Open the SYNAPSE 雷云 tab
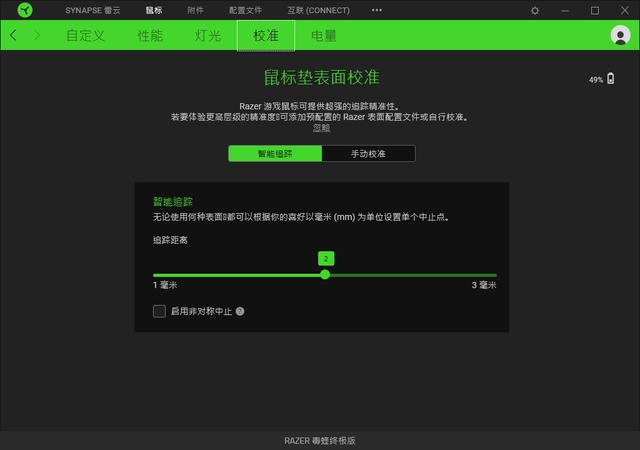The width and height of the screenshot is (640, 450). coord(93,10)
